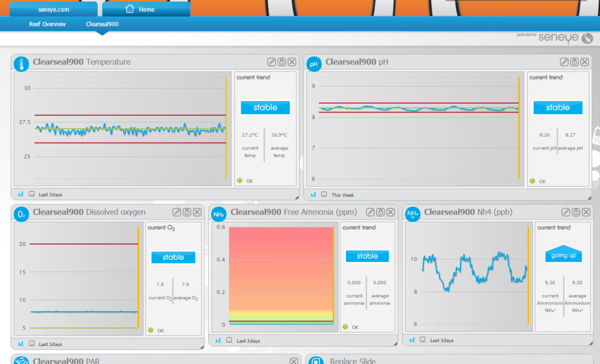Edit the Temperature widget with pencil icon

[271, 62]
